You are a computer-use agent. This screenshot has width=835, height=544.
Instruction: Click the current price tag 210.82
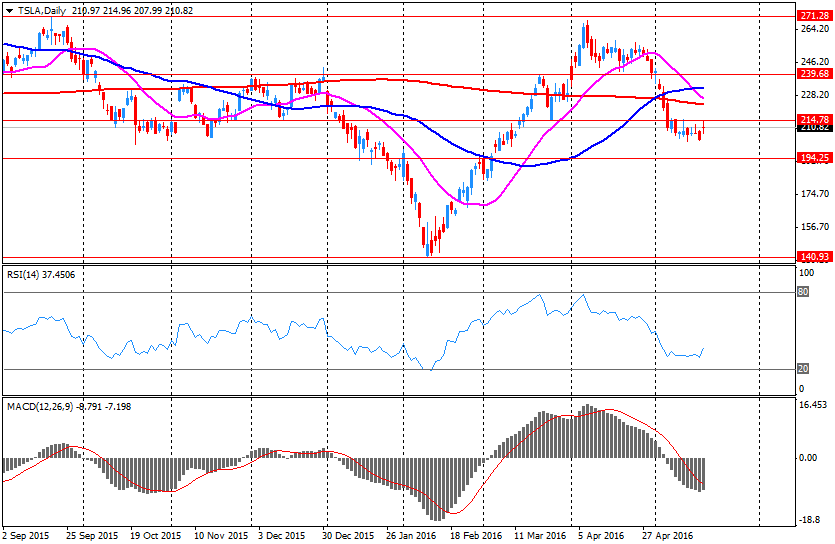pyautogui.click(x=815, y=128)
